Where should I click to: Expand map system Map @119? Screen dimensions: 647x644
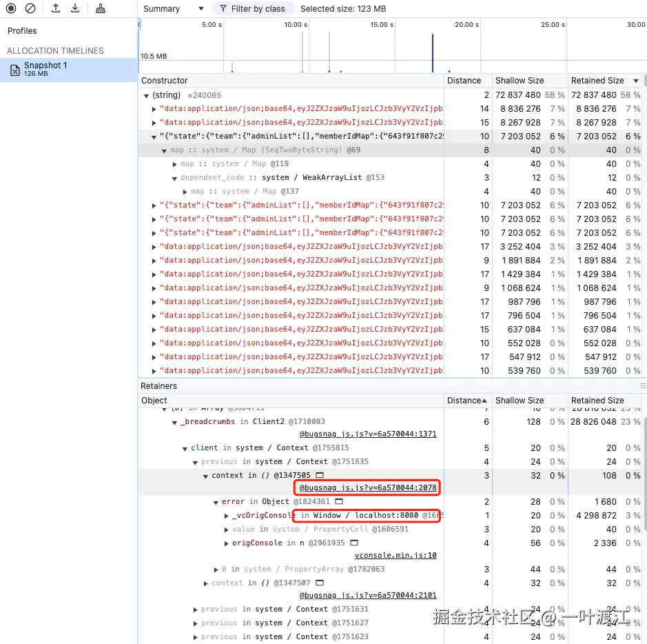click(x=174, y=164)
